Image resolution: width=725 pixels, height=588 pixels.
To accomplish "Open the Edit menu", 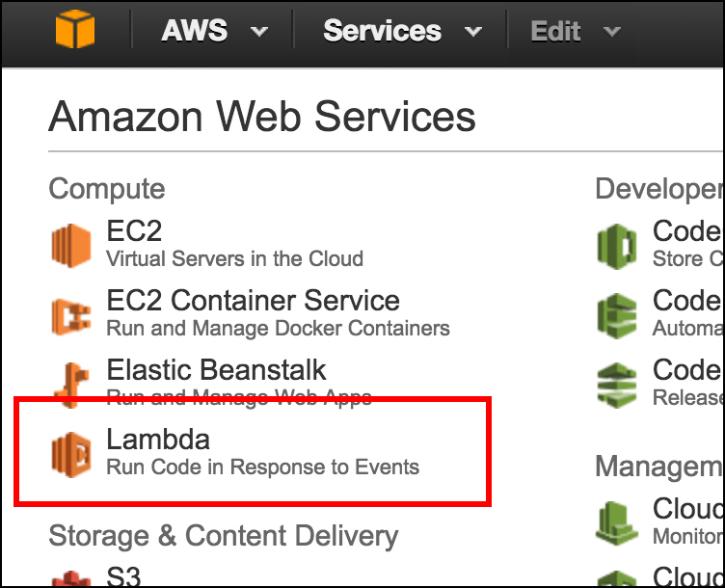I will click(x=556, y=31).
